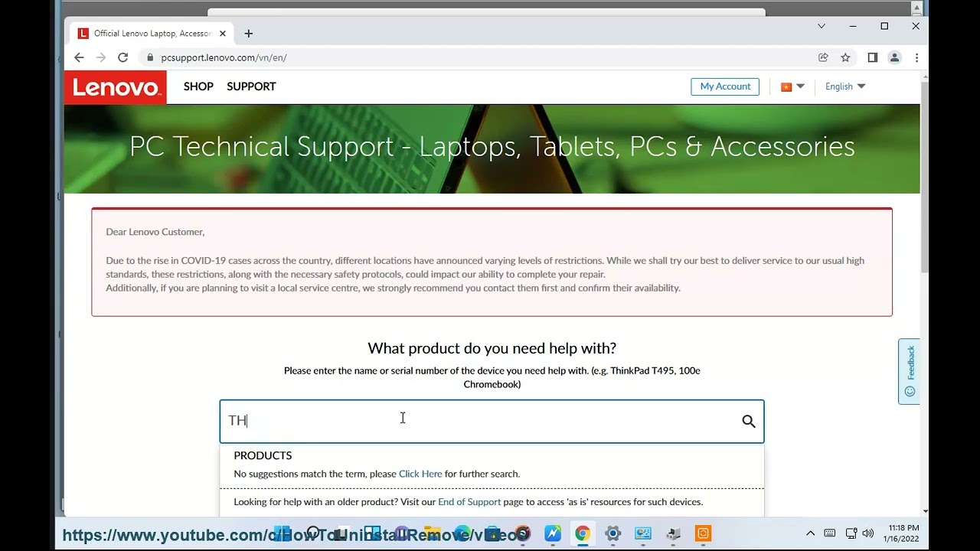Open Chrome three-dot menu

tap(916, 57)
